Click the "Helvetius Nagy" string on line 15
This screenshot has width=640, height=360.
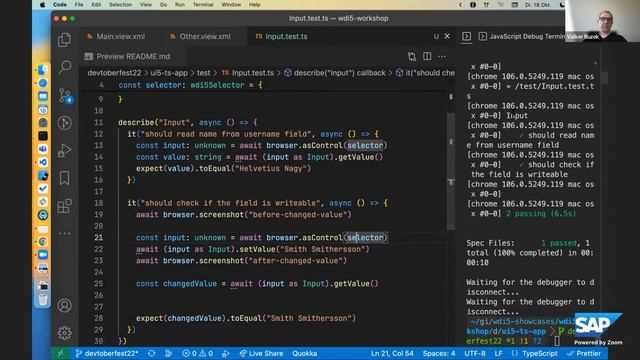(271, 169)
